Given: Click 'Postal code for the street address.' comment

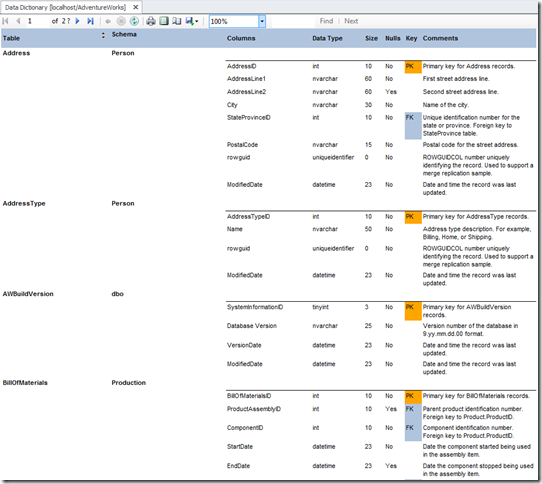Looking at the screenshot, I should (470, 145).
